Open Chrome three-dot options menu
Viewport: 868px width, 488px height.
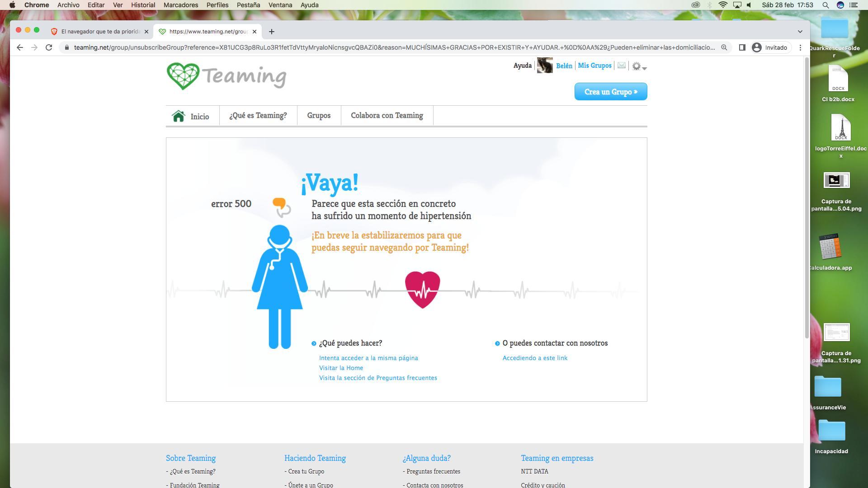(800, 47)
